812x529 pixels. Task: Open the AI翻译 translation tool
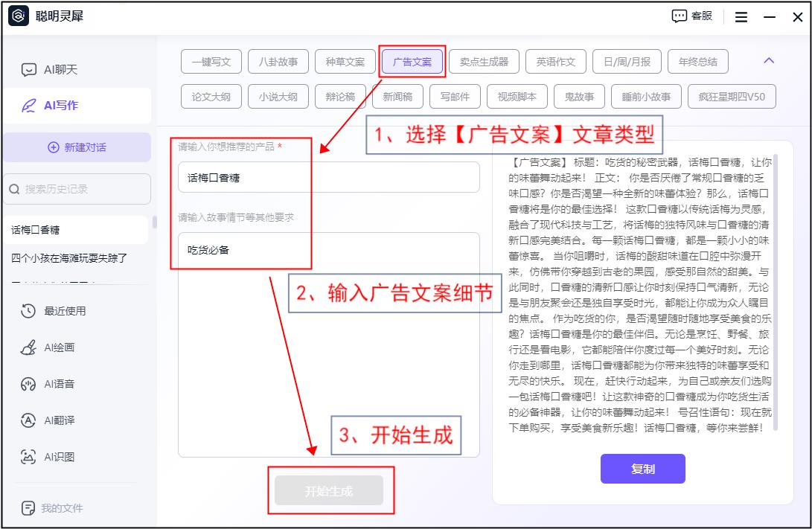(59, 420)
